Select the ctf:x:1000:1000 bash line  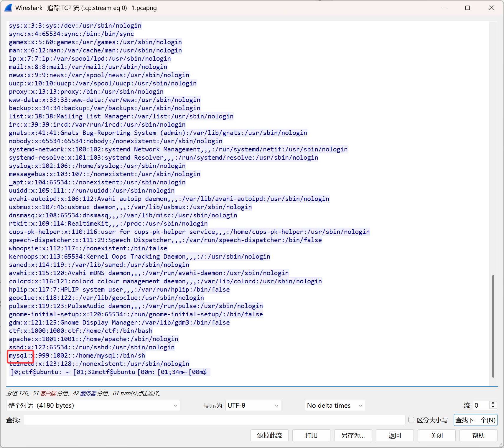click(81, 331)
